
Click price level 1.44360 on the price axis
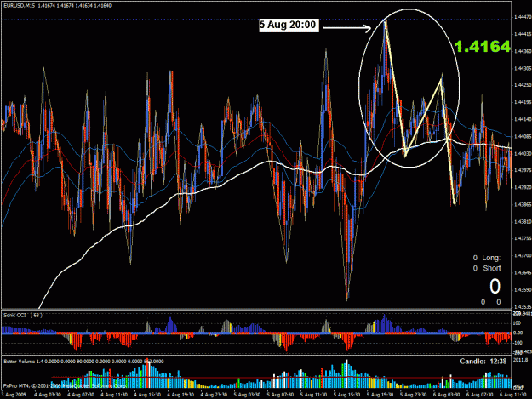[x=523, y=51]
